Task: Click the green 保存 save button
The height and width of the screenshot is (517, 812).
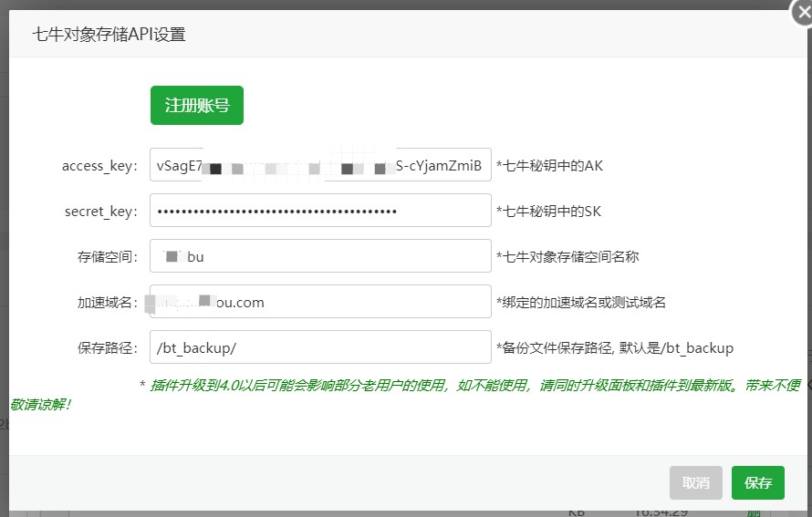Action: (x=757, y=483)
